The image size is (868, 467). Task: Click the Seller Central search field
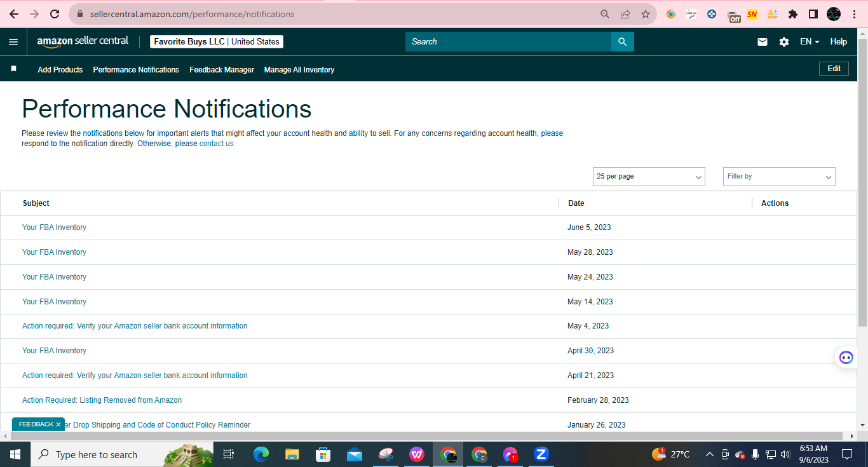tap(508, 42)
